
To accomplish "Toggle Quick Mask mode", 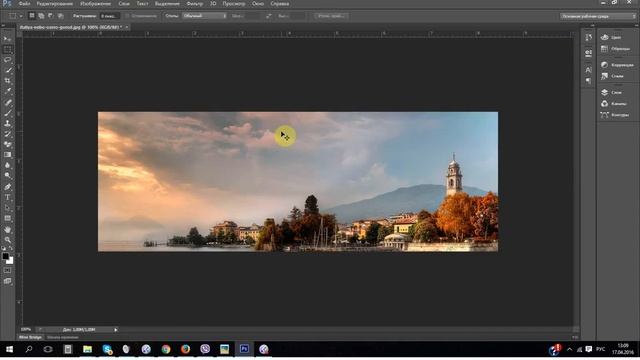I will tap(7, 270).
